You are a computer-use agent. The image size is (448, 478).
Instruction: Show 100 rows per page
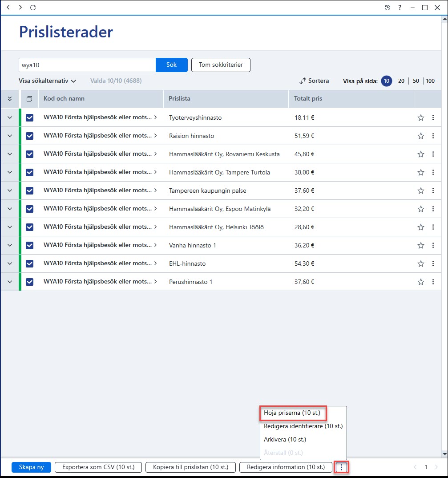coord(430,81)
